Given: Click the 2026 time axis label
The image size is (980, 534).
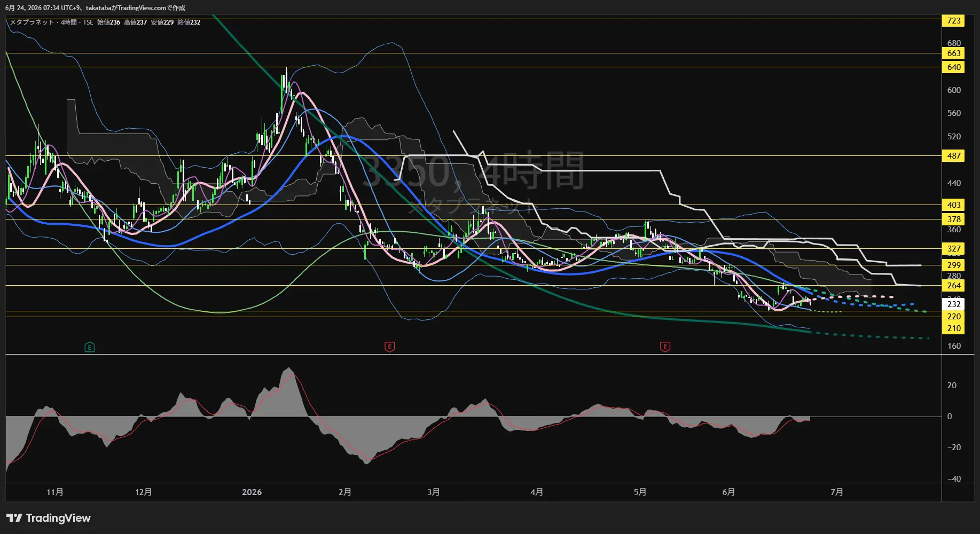Looking at the screenshot, I should (x=252, y=492).
